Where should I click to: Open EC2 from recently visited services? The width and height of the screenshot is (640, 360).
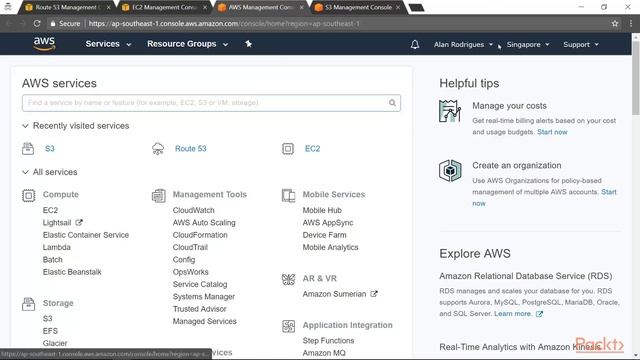point(312,149)
